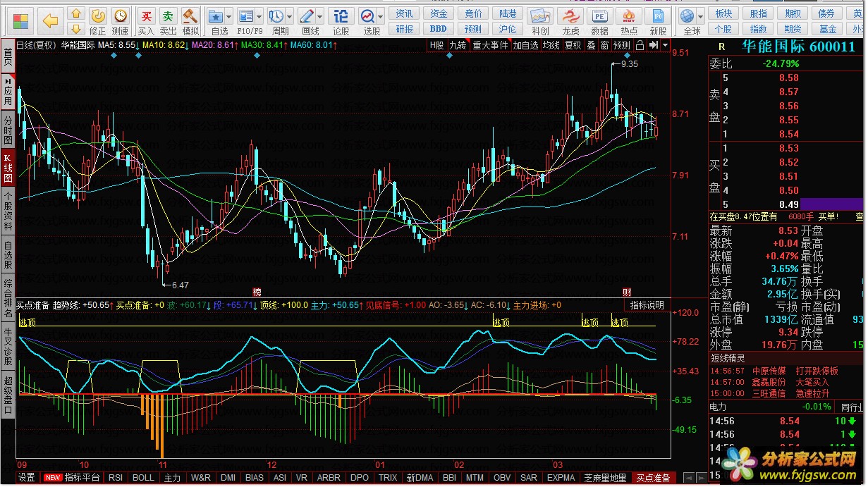
Task: Expand the 画线 drawing dropdown arrow
Action: [x=320, y=16]
